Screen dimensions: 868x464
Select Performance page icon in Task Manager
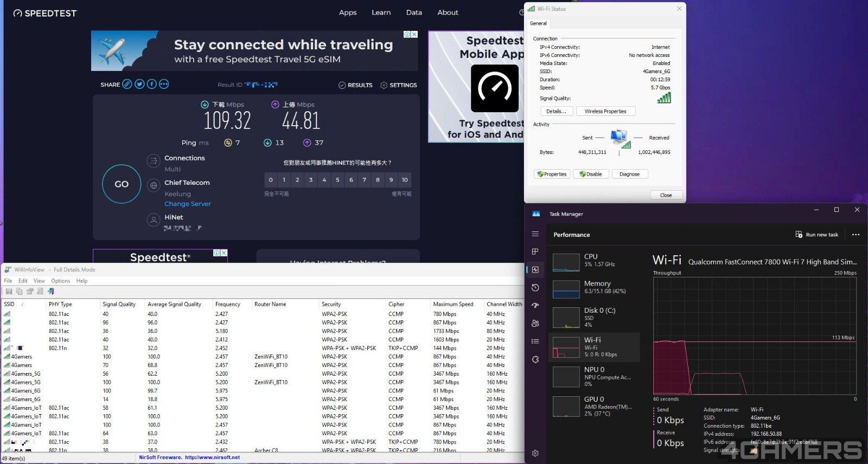click(535, 269)
